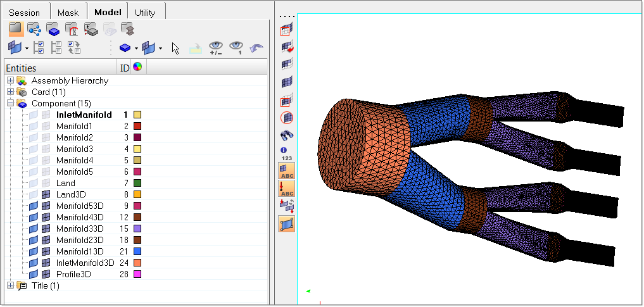644x307 pixels.
Task: Open the Assembly view icon in toolbar
Action: pyautogui.click(x=34, y=28)
